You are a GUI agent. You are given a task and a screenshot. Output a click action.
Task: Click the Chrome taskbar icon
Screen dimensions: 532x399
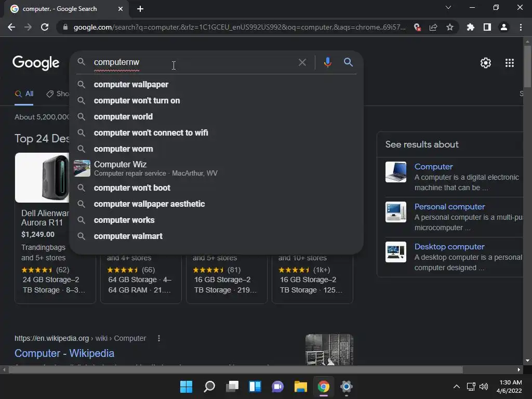click(x=323, y=387)
